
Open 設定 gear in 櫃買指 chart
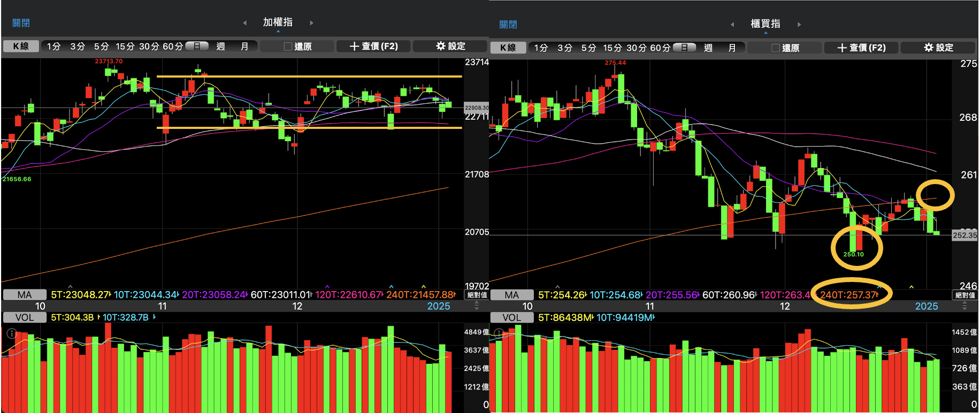pyautogui.click(x=938, y=48)
